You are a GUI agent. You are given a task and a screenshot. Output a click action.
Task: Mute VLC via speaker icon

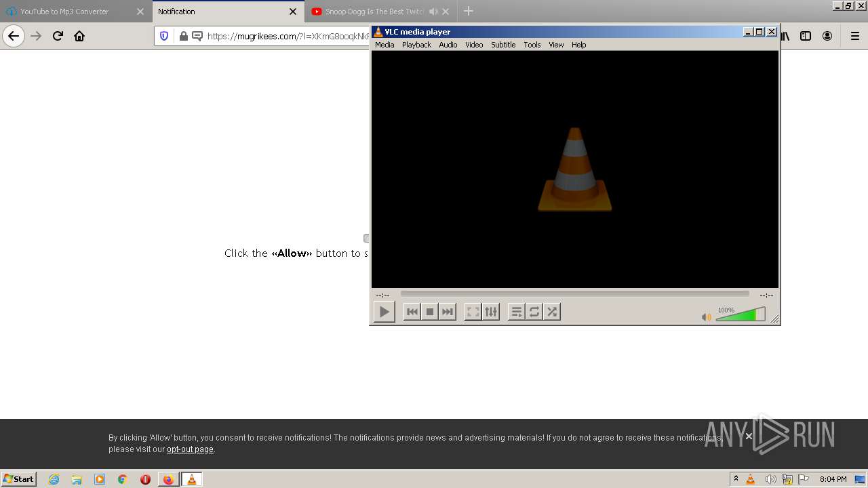click(x=706, y=317)
